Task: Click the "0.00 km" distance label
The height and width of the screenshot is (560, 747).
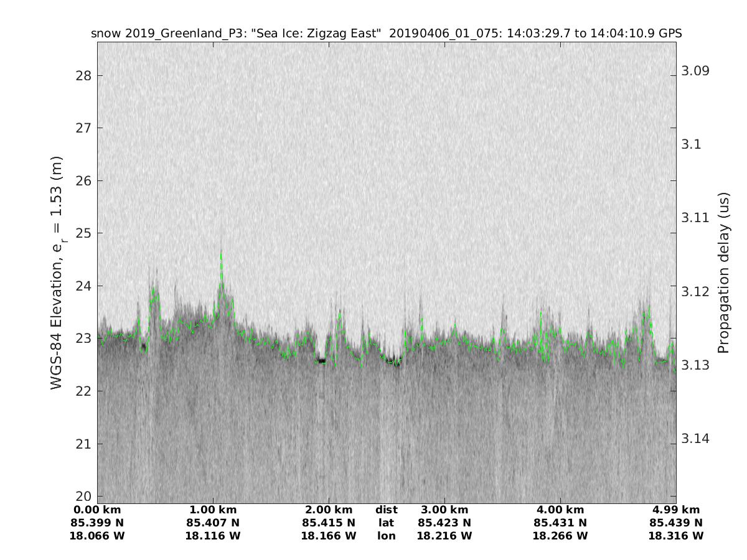Action: [x=97, y=510]
